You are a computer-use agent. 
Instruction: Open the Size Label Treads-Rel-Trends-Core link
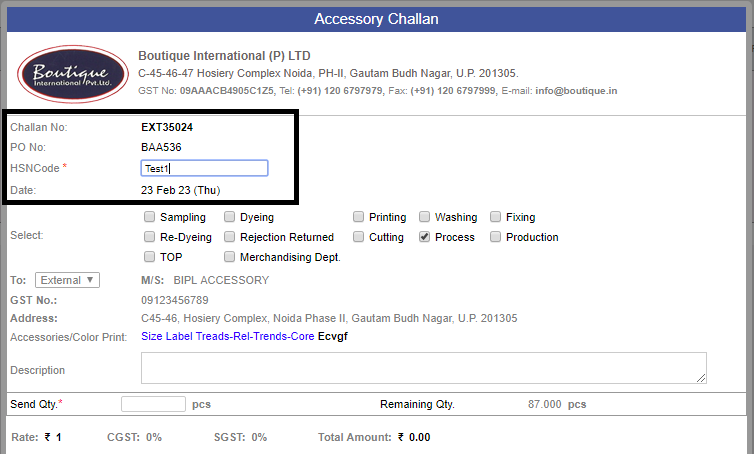point(227,336)
